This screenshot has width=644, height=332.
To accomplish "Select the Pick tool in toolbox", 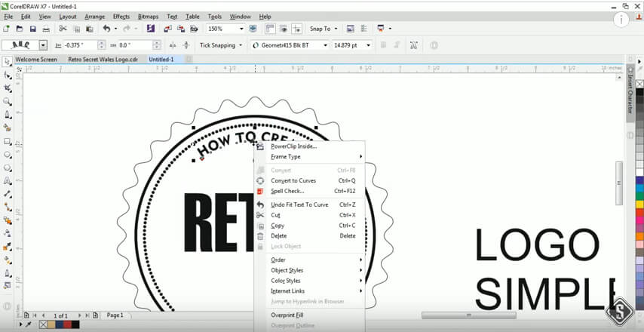I will pyautogui.click(x=8, y=62).
